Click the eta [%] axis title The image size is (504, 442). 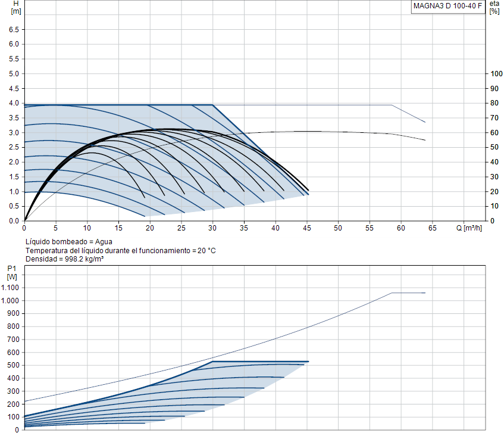[x=494, y=7]
